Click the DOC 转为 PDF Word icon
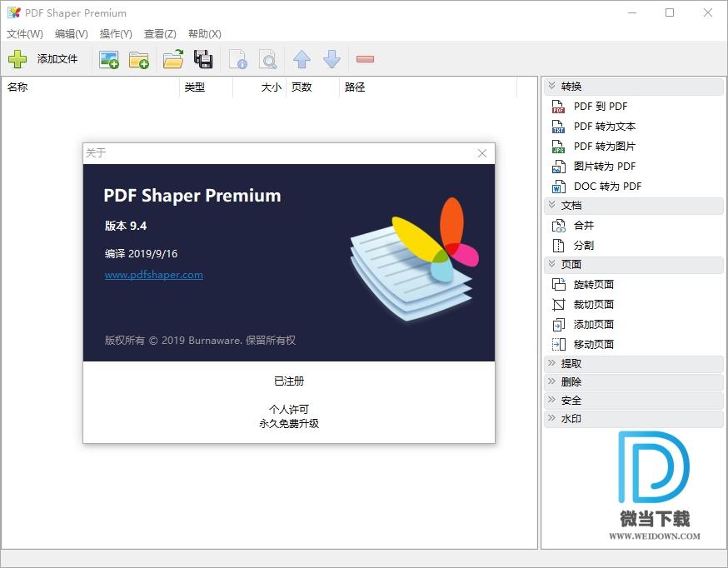728x568 pixels. coord(559,187)
